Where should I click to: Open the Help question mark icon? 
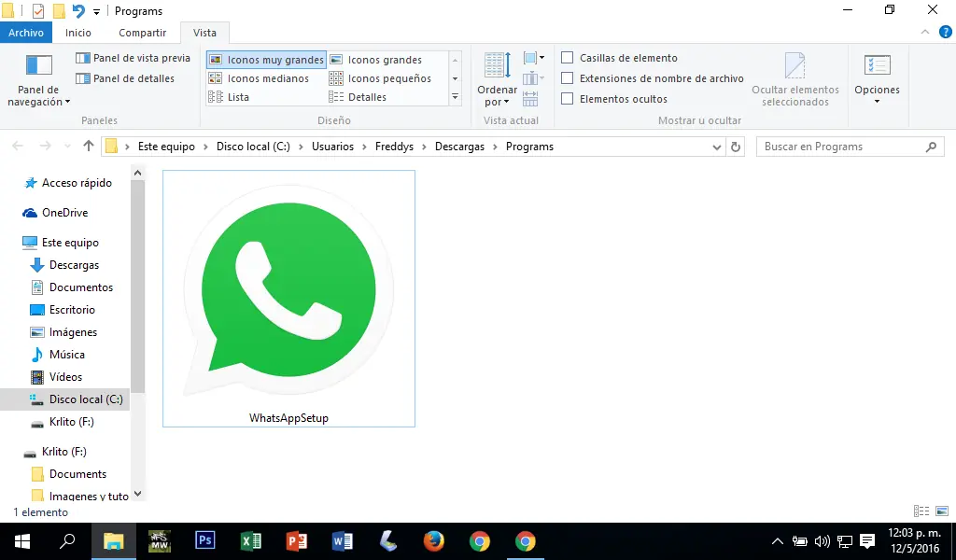(x=945, y=33)
